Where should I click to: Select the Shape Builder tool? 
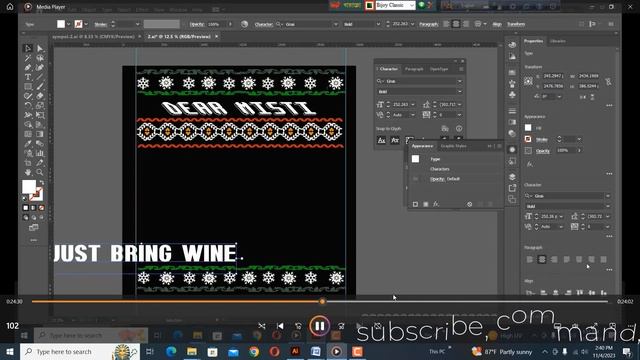28,124
